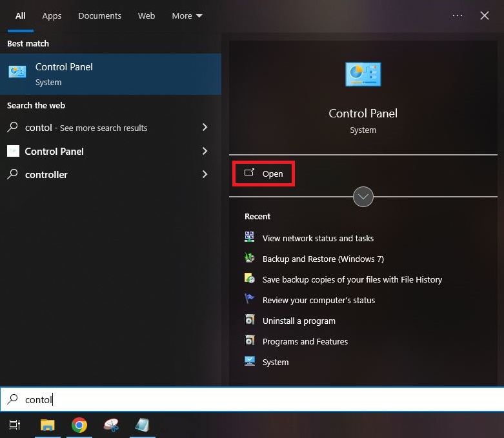Open the More dropdown filter
Viewport: 504px width, 438px height.
click(186, 15)
